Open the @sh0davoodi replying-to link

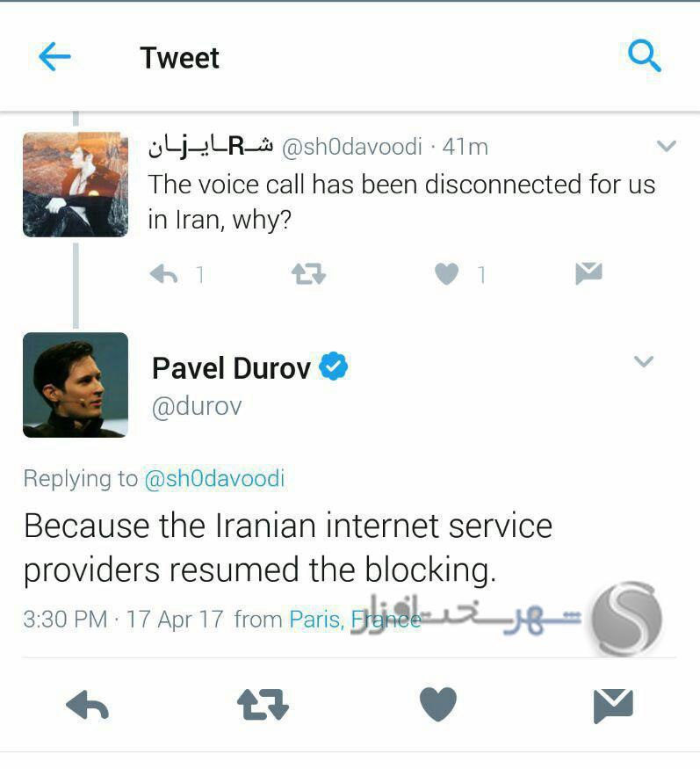214,479
